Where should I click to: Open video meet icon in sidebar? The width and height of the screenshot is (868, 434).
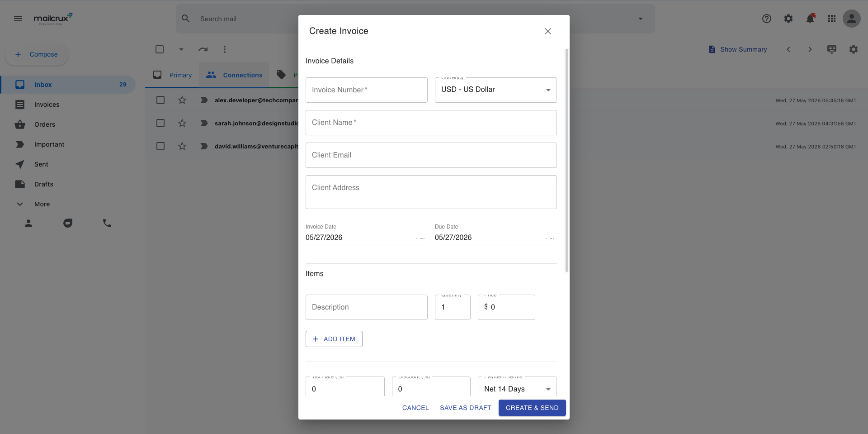[x=68, y=223]
